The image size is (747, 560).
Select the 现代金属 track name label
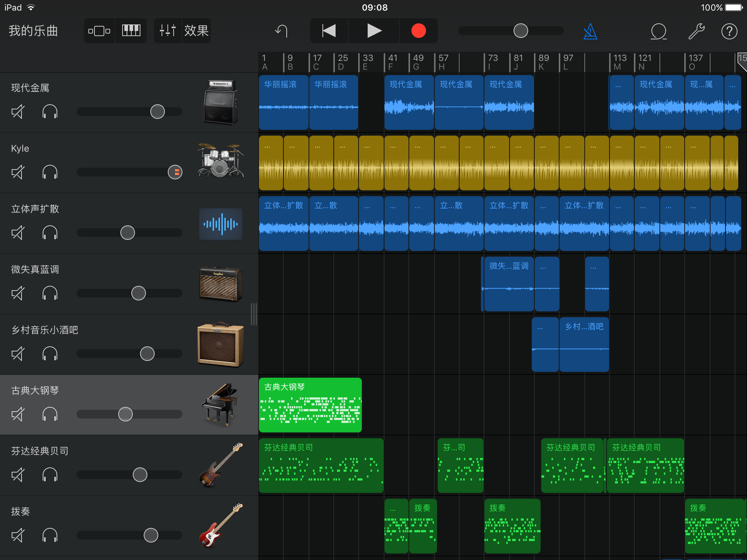(x=30, y=88)
